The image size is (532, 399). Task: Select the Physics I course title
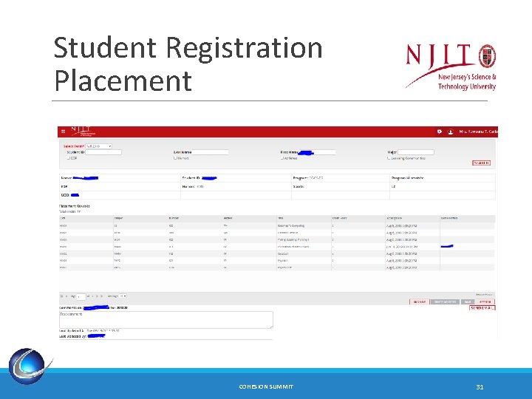coord(282,261)
